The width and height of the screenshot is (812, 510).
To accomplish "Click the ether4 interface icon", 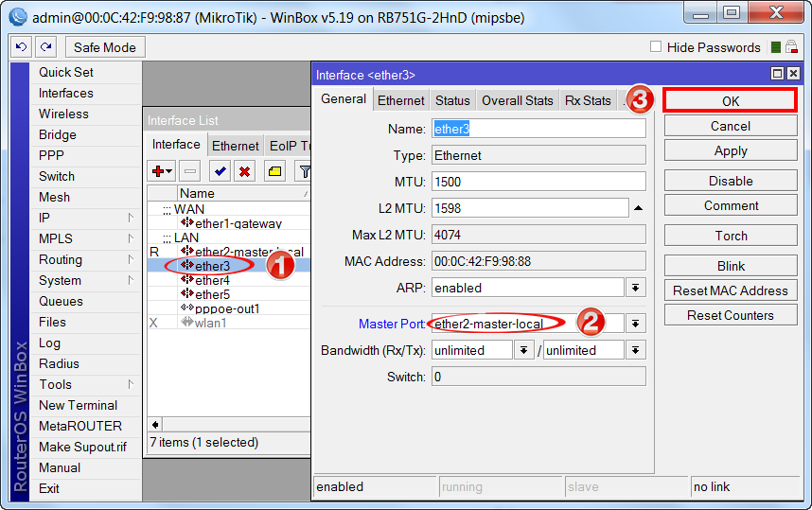I will pos(187,279).
